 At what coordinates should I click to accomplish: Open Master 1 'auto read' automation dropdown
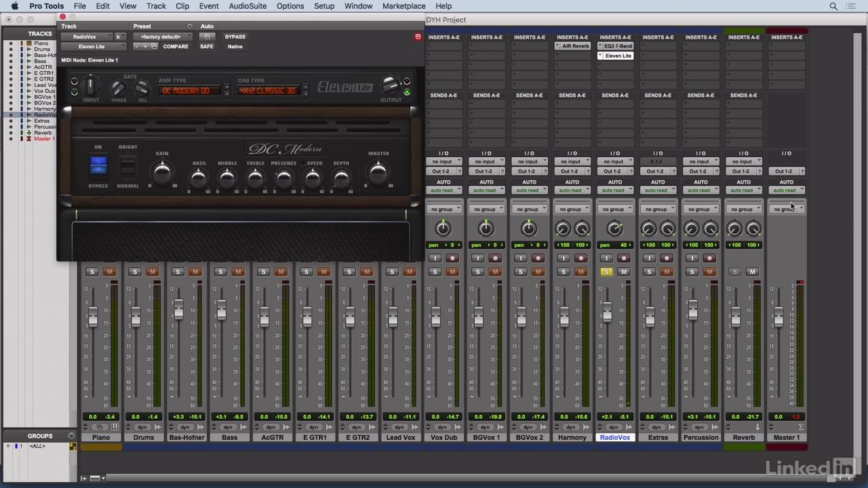(x=787, y=190)
